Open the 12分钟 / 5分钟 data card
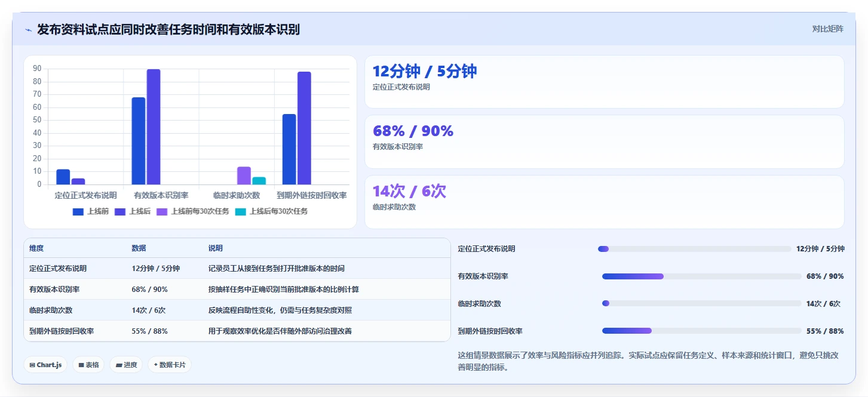The height and width of the screenshot is (397, 868). [x=605, y=82]
